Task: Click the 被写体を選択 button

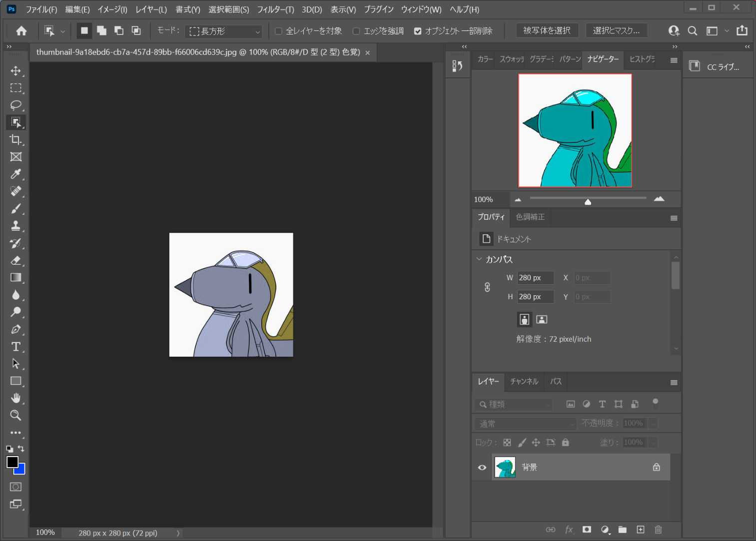Action: pos(547,30)
